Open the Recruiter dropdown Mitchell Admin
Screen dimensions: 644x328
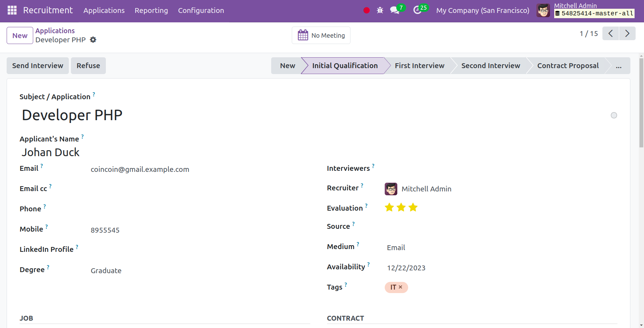(508, 189)
